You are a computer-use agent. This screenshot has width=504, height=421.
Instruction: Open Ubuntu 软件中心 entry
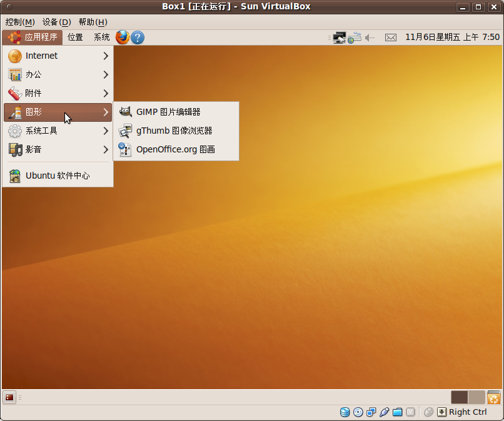click(58, 176)
